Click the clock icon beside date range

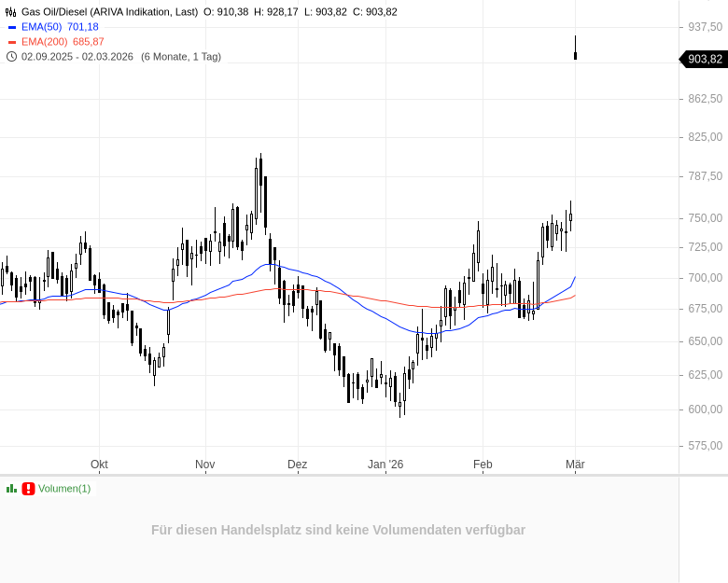(11, 57)
